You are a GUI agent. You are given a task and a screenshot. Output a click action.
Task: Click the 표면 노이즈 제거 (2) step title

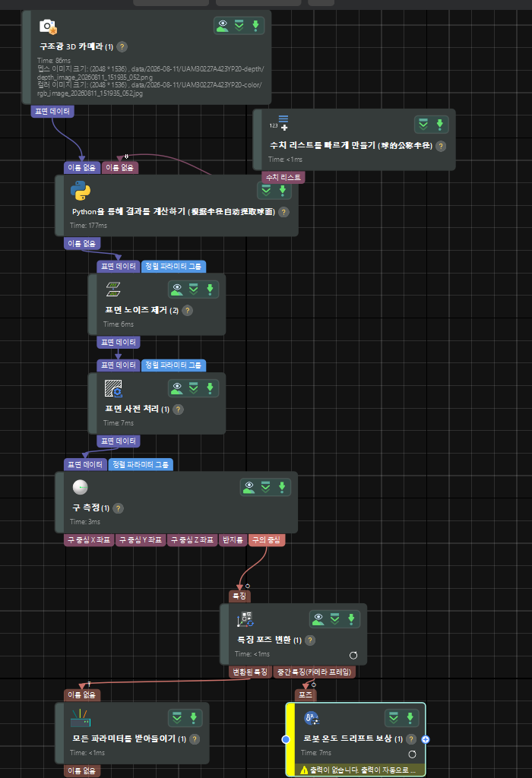[141, 310]
